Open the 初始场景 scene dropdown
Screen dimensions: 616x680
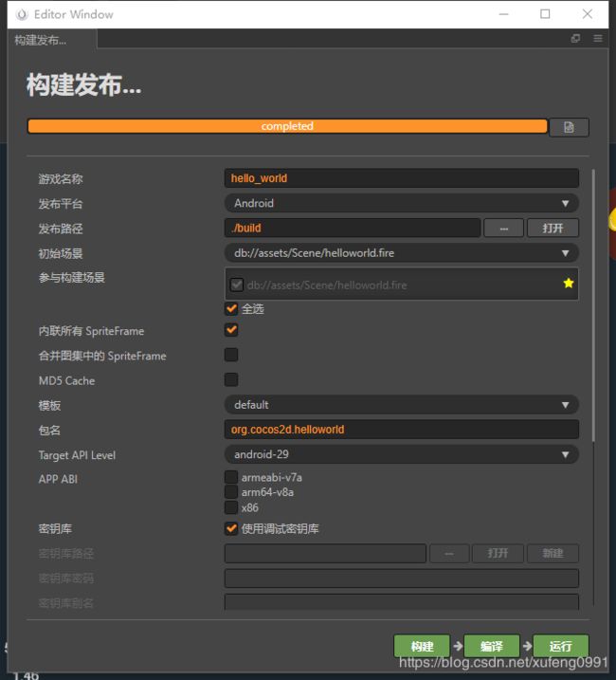click(402, 253)
